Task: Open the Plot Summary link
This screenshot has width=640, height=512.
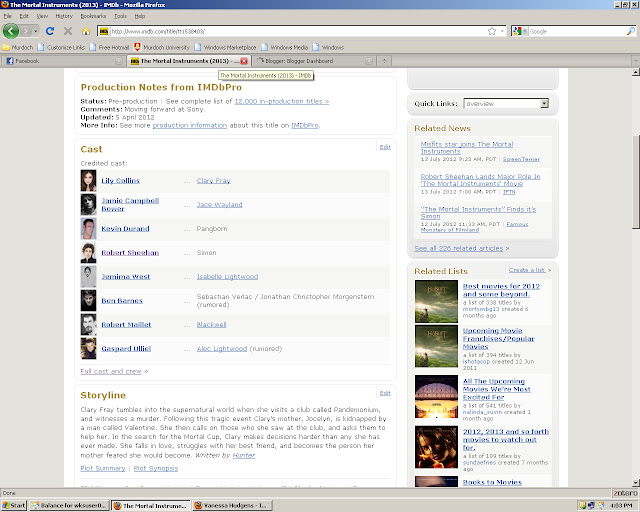Action: pyautogui.click(x=103, y=468)
